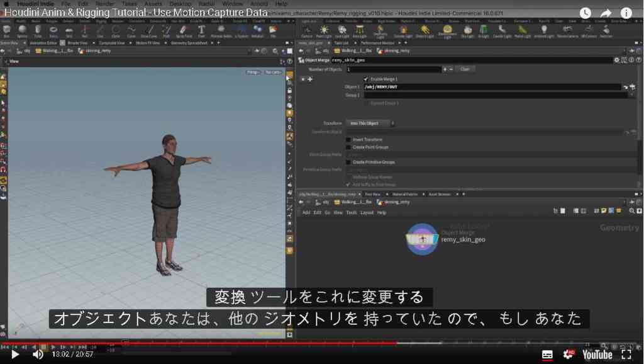Click the Clear button

coord(465,69)
